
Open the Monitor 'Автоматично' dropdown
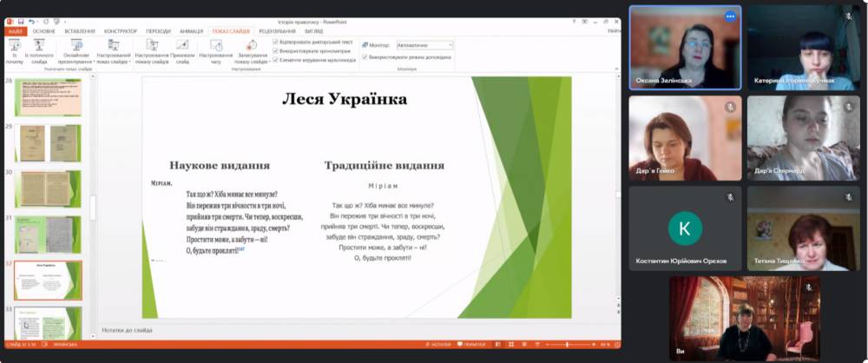tap(424, 44)
